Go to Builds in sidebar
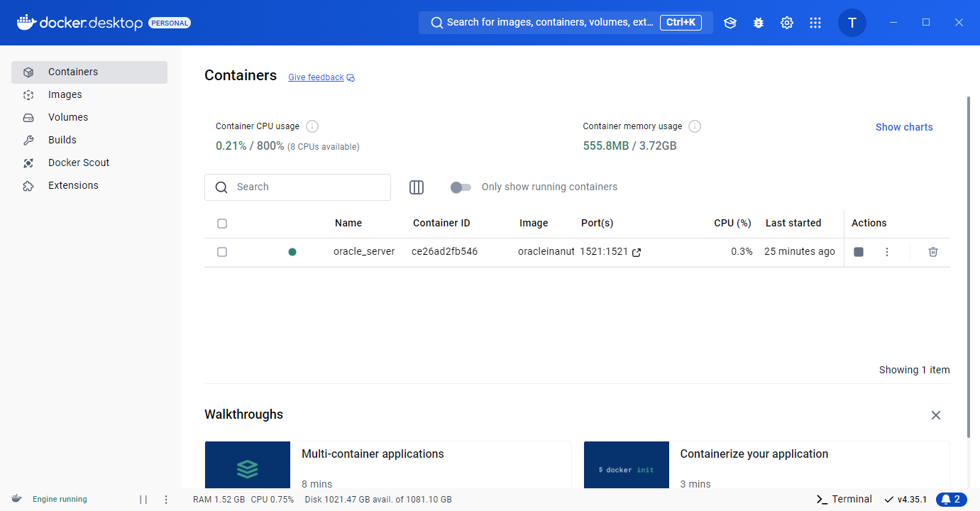Viewport: 980px width, 511px height. tap(89, 141)
